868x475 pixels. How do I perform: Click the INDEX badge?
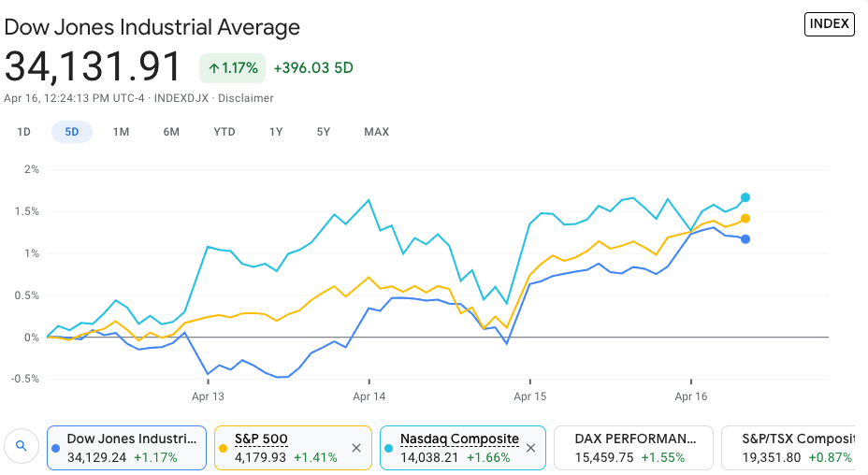click(830, 23)
